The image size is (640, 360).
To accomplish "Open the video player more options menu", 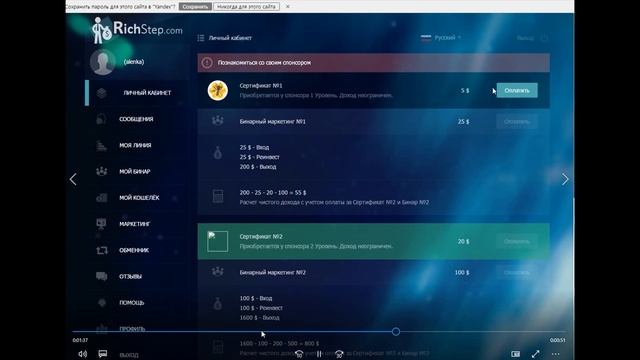I will (x=556, y=354).
